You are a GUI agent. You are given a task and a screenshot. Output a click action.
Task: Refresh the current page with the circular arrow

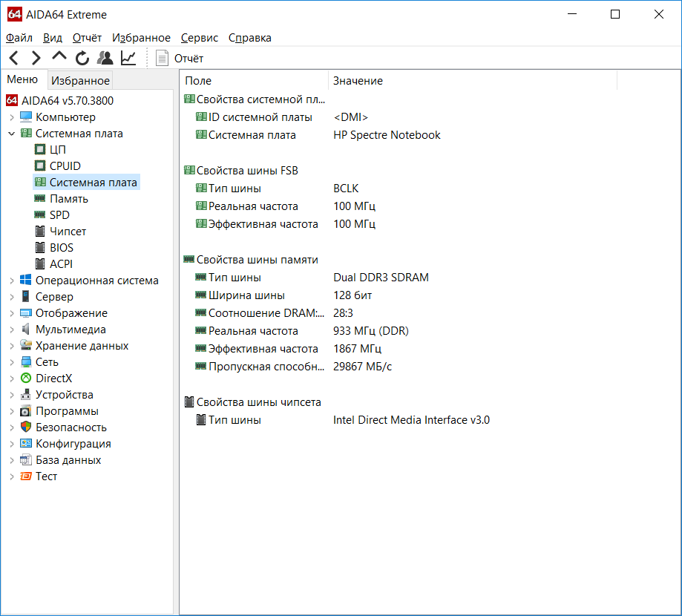click(x=82, y=58)
